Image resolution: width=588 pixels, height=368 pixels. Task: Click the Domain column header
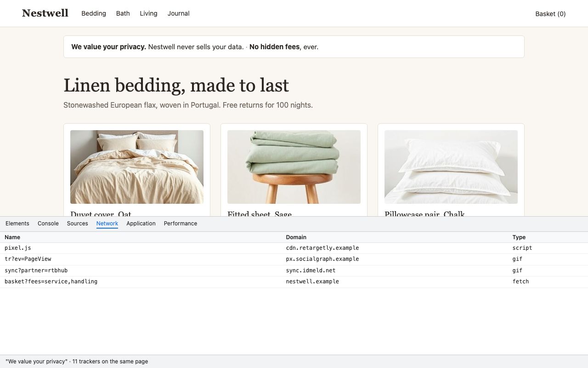pyautogui.click(x=296, y=237)
